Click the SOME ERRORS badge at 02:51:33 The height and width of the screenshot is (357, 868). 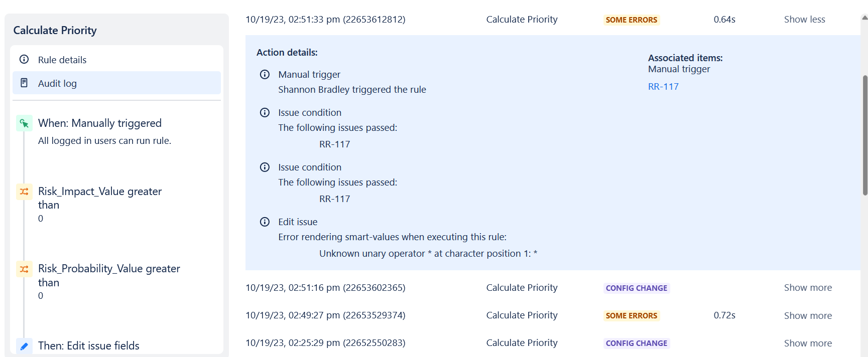coord(631,20)
